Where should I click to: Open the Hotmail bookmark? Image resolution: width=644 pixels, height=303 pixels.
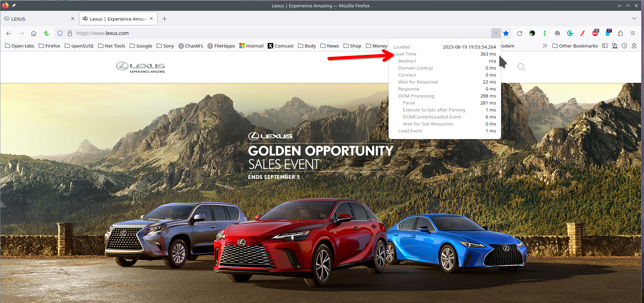tap(251, 46)
